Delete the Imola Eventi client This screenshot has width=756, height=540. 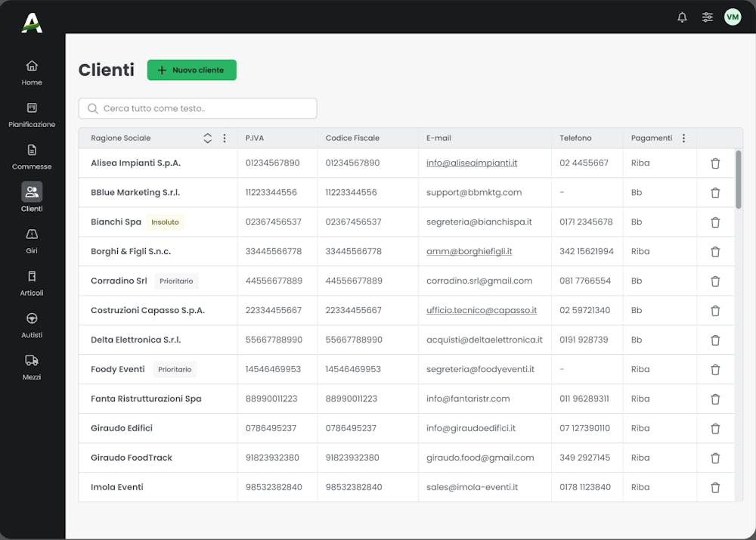point(715,486)
